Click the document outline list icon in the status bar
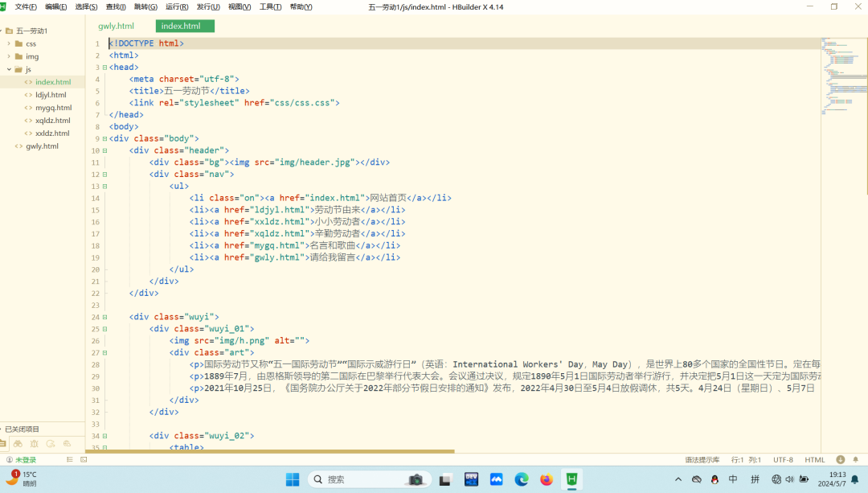This screenshot has width=868, height=493. point(70,460)
